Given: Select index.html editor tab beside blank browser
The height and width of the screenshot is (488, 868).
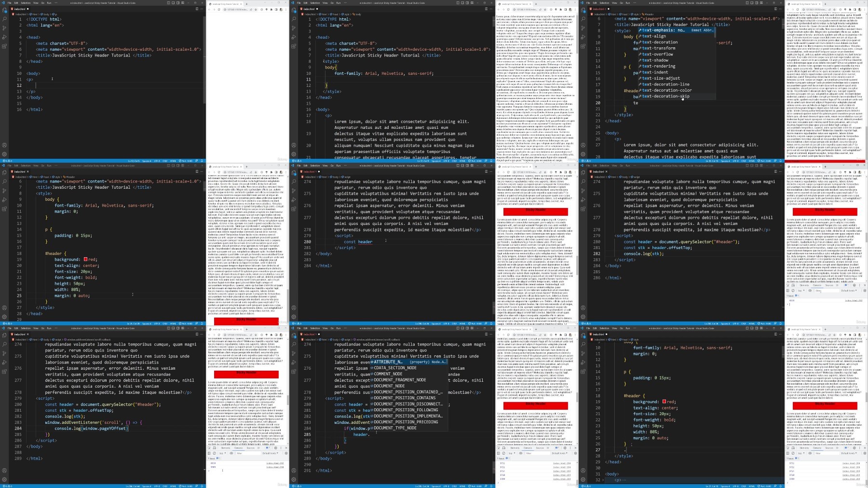Looking at the screenshot, I should pyautogui.click(x=19, y=9).
